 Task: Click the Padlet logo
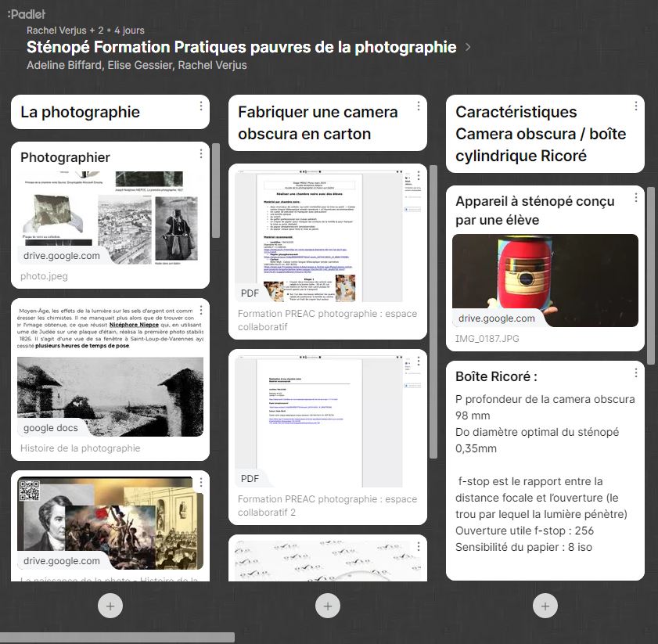tap(27, 14)
